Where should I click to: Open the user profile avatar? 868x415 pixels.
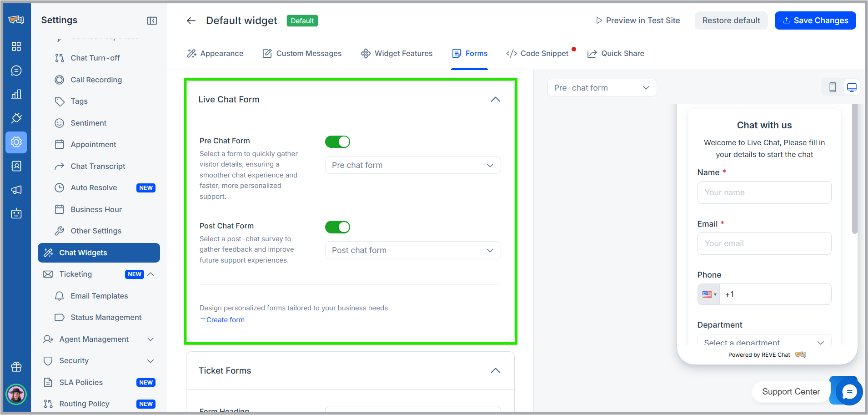[x=16, y=394]
